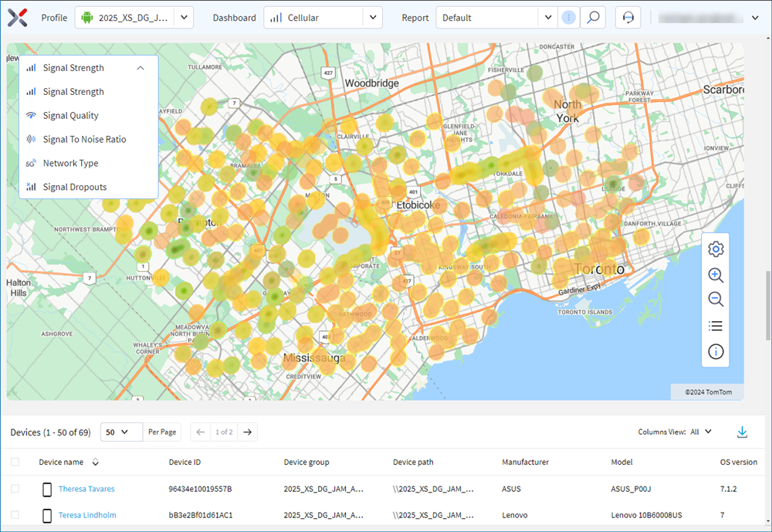The image size is (772, 532).
Task: Open the support headset icon
Action: click(628, 18)
